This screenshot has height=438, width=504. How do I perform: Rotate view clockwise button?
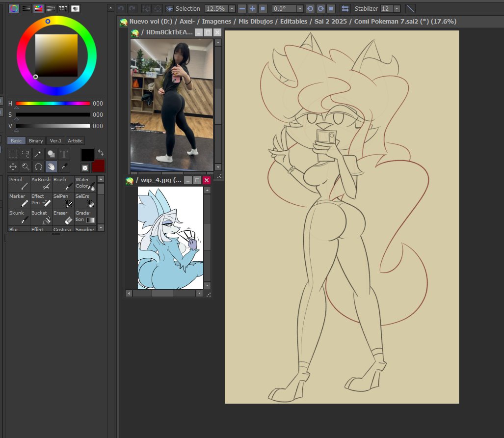(x=321, y=9)
